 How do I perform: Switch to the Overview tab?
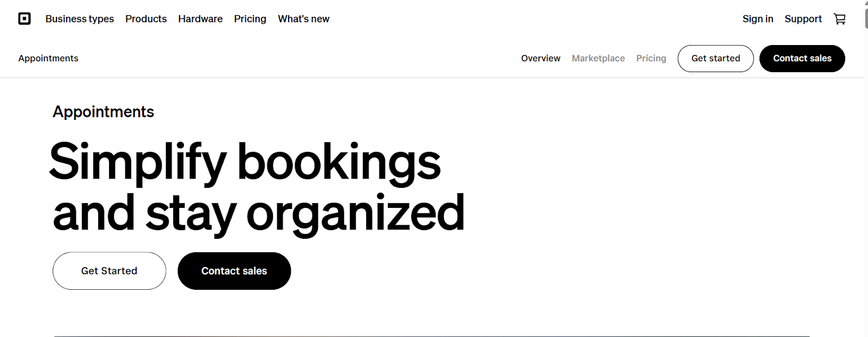[540, 59]
